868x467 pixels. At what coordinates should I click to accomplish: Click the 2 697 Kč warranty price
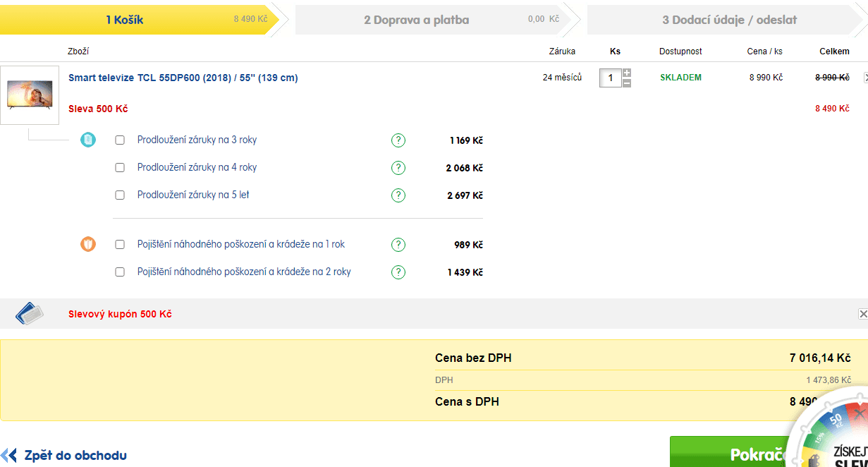tap(465, 195)
